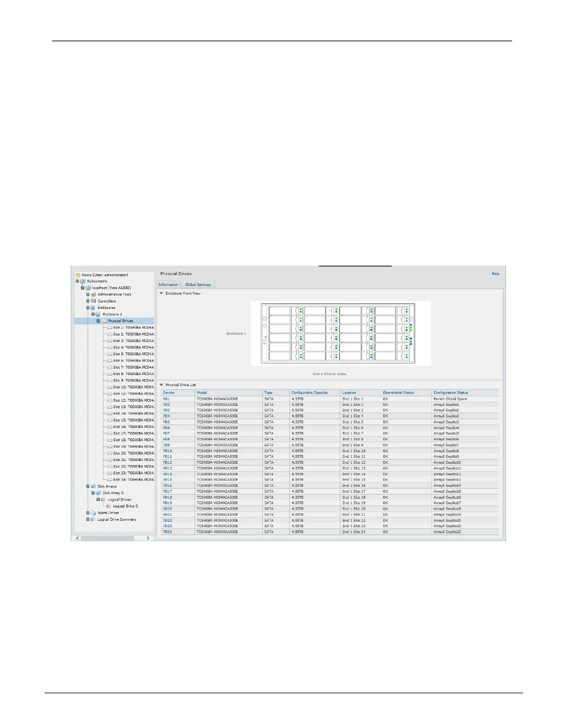The width and height of the screenshot is (563, 728).
Task: Select Slot 3: TOSHIBA tree item
Action: pyautogui.click(x=133, y=341)
